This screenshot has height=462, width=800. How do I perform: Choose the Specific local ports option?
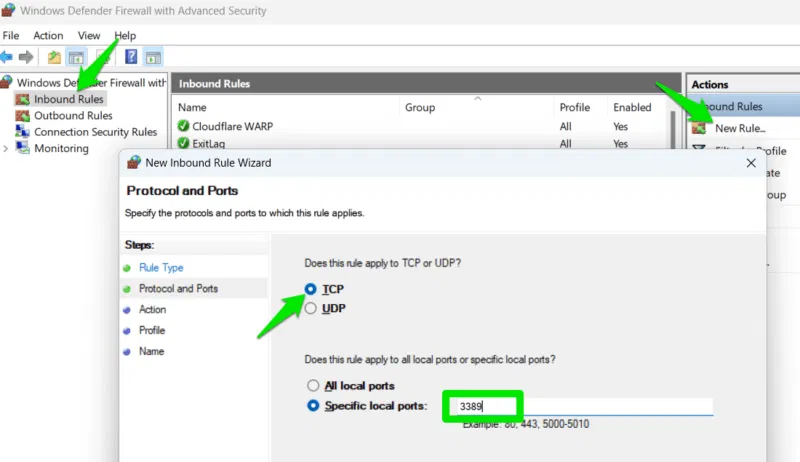pos(313,406)
